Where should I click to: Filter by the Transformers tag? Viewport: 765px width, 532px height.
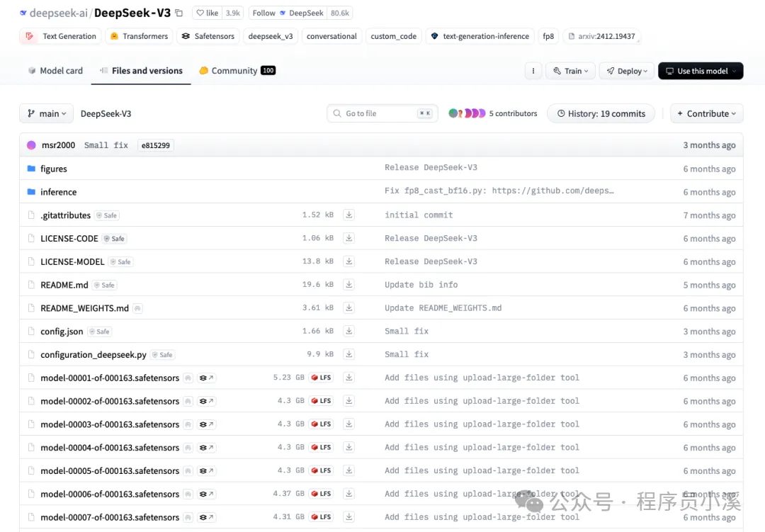(139, 36)
